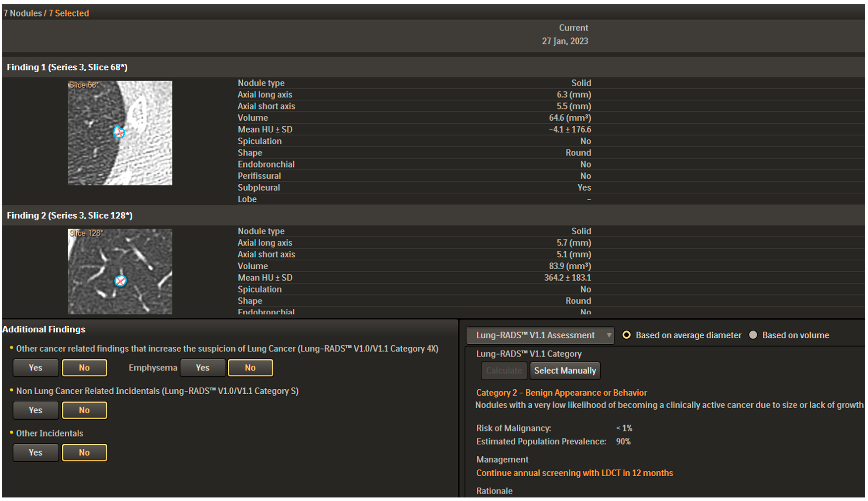Open Lung-RADS V1.1 Assessment dropdown
Viewport: 868px width, 501px height.
coord(540,335)
